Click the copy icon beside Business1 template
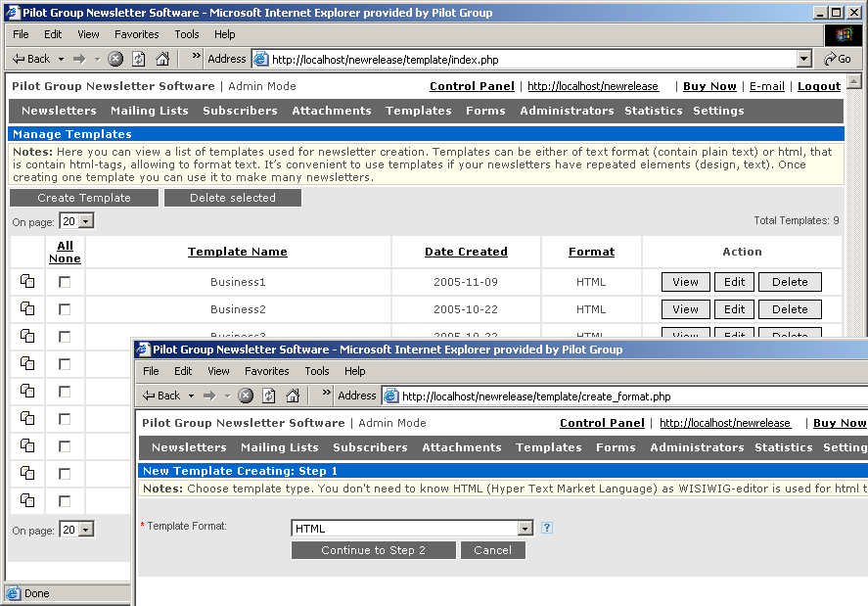This screenshot has height=606, width=868. (27, 281)
